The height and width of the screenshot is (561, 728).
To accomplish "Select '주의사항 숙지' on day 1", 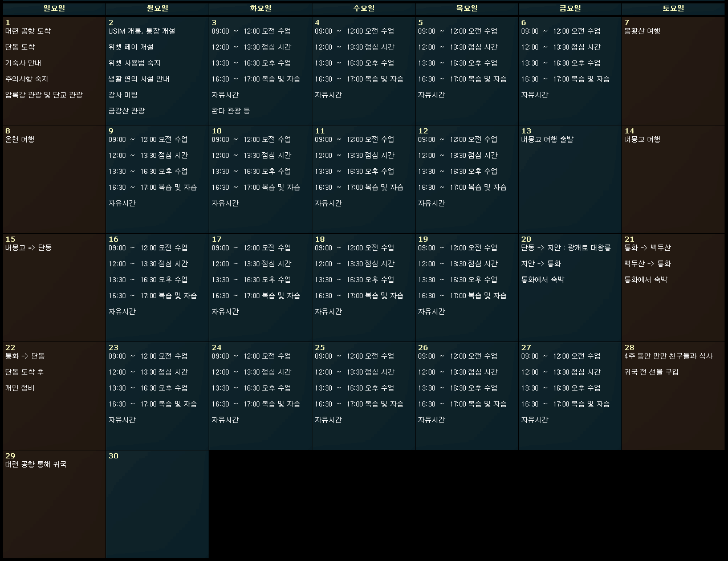I will (x=27, y=79).
